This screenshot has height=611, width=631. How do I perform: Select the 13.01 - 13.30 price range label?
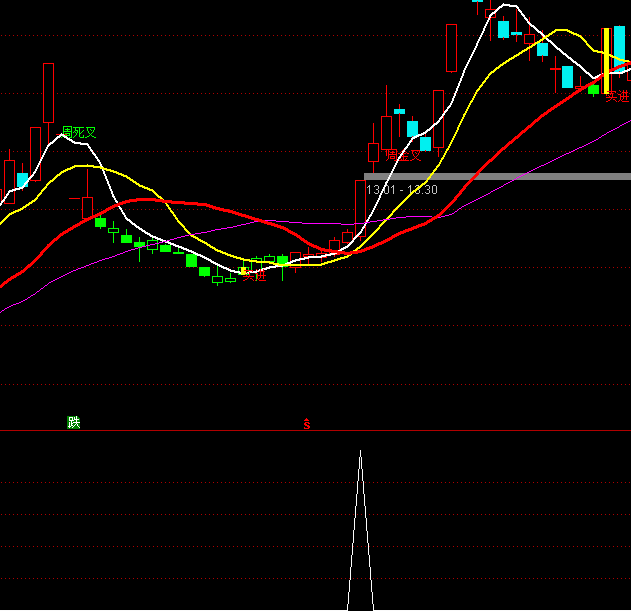(x=401, y=189)
